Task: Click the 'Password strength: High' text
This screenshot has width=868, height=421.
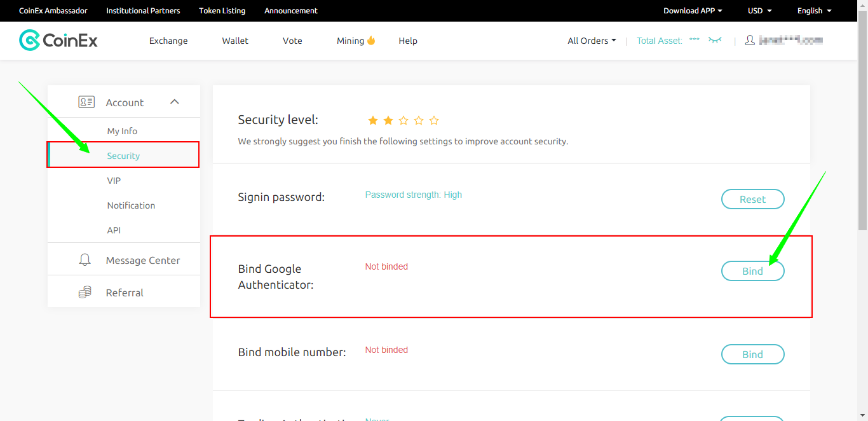Action: point(414,195)
